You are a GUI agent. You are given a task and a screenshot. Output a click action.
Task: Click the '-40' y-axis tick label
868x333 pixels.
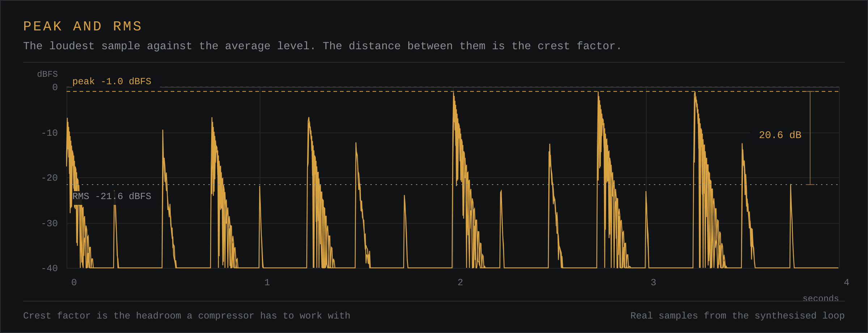50,269
